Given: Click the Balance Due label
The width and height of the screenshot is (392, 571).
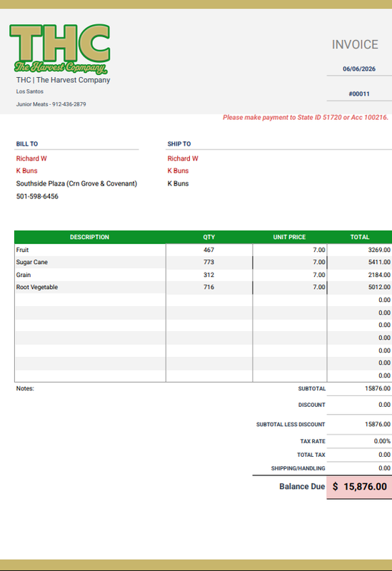Looking at the screenshot, I should pyautogui.click(x=302, y=487).
